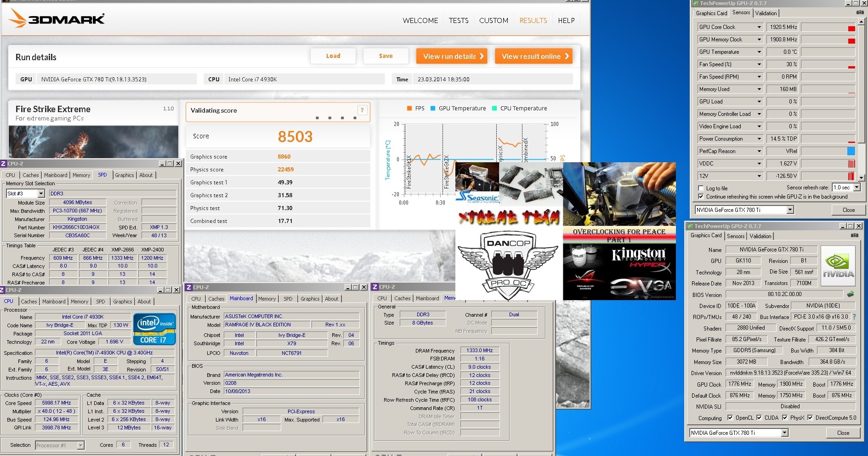
Task: Toggle the OpenCL checkbox
Action: click(x=730, y=418)
